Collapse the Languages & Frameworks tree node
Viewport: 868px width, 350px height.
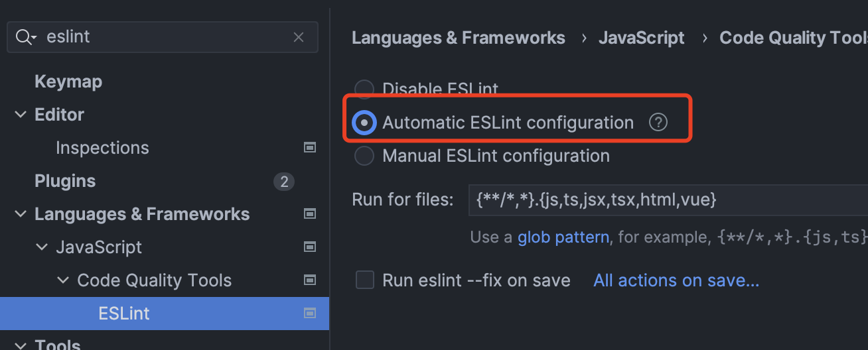click(x=20, y=214)
